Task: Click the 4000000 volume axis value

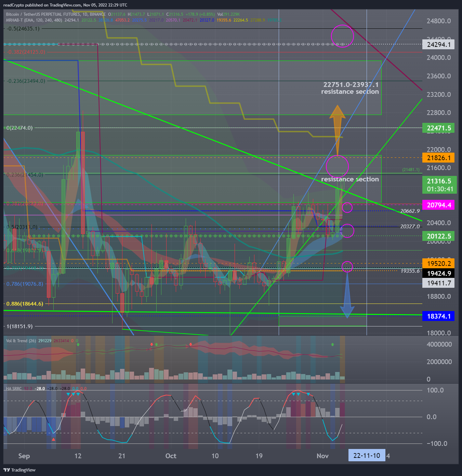Action: (x=439, y=344)
